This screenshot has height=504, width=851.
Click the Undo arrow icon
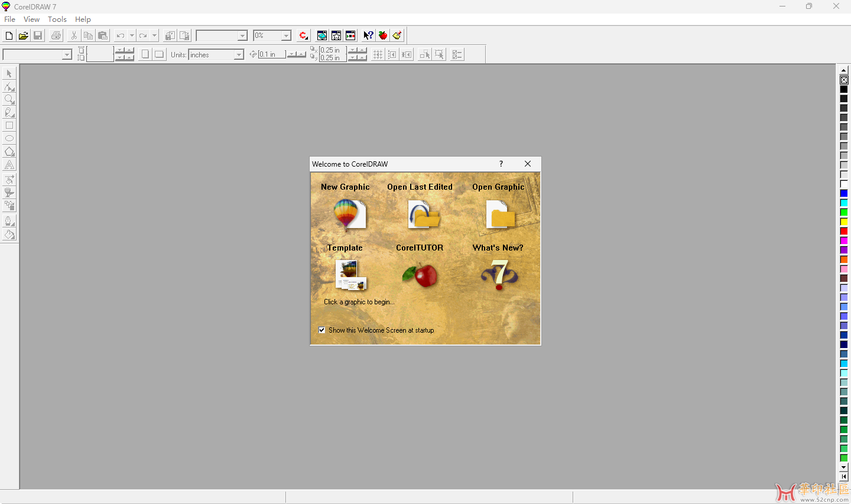(x=121, y=35)
